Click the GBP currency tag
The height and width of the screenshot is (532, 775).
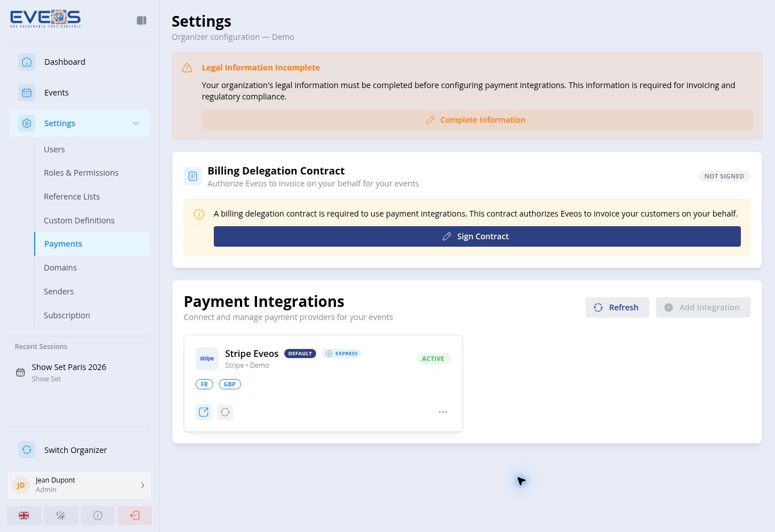(x=230, y=384)
